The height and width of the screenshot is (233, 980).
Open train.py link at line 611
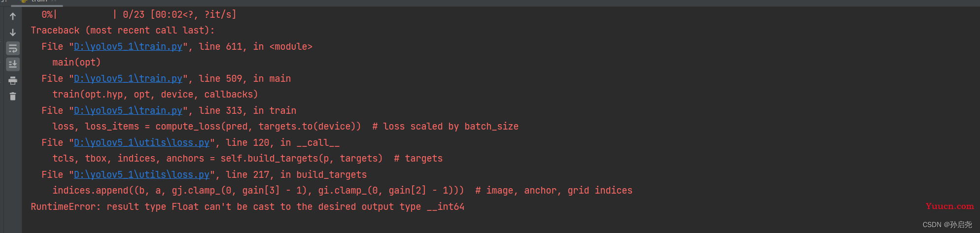tap(128, 47)
